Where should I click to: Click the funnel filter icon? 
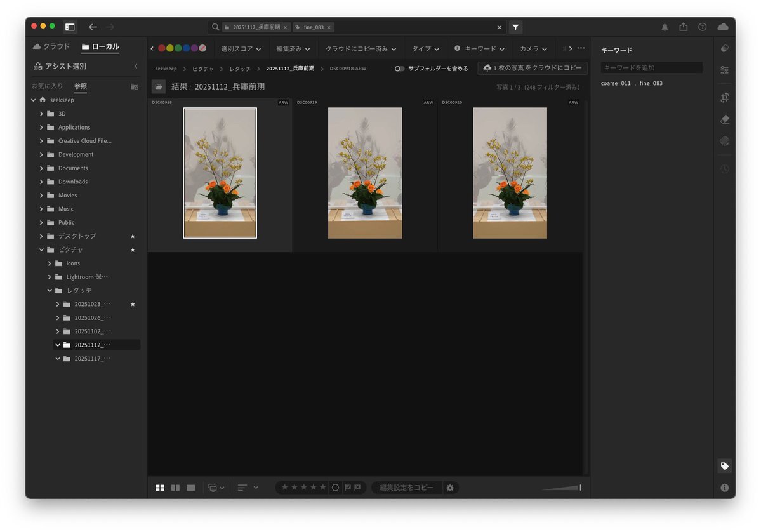tap(515, 27)
